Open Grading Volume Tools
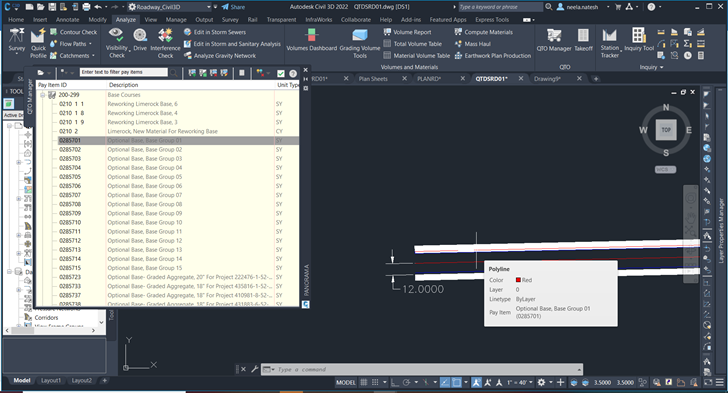728x393 pixels. 360,43
